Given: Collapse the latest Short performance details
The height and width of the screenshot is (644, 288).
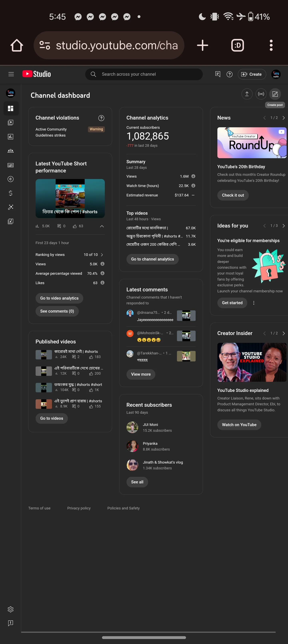Looking at the screenshot, I should coord(102,226).
